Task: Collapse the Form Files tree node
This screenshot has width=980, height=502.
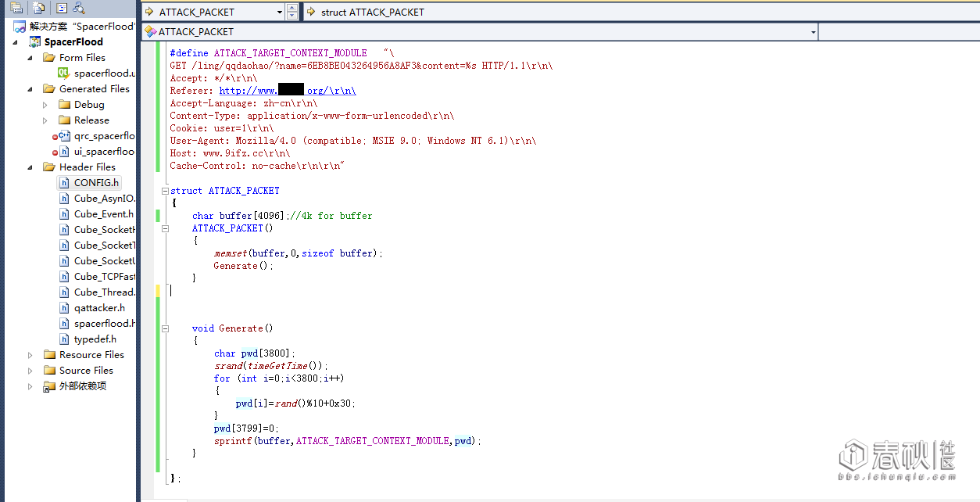Action: [30, 58]
